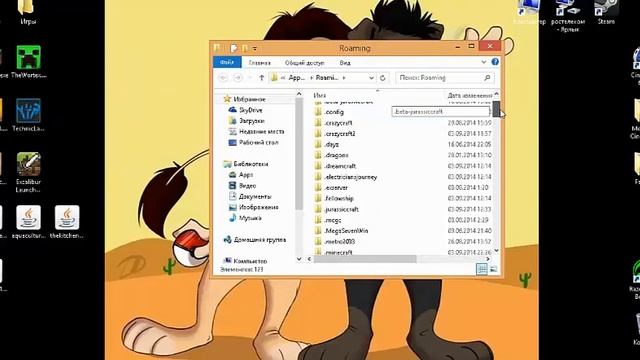Select the Roami... breadcrumb in the address bar

tap(327, 78)
